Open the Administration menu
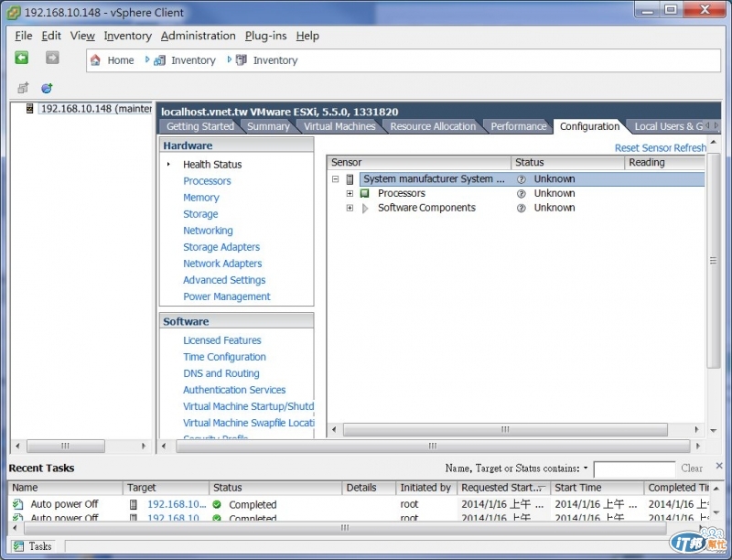This screenshot has height=560, width=732. click(x=198, y=36)
